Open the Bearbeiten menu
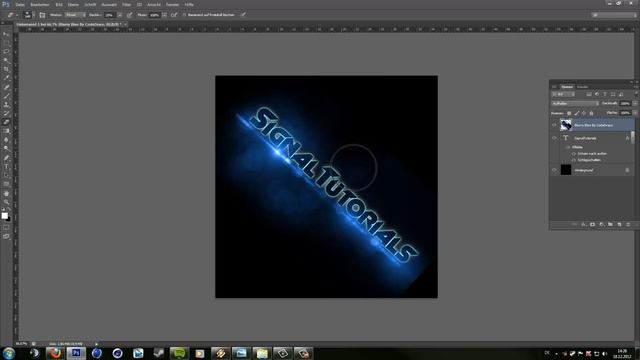This screenshot has height=360, width=640. [40, 4]
